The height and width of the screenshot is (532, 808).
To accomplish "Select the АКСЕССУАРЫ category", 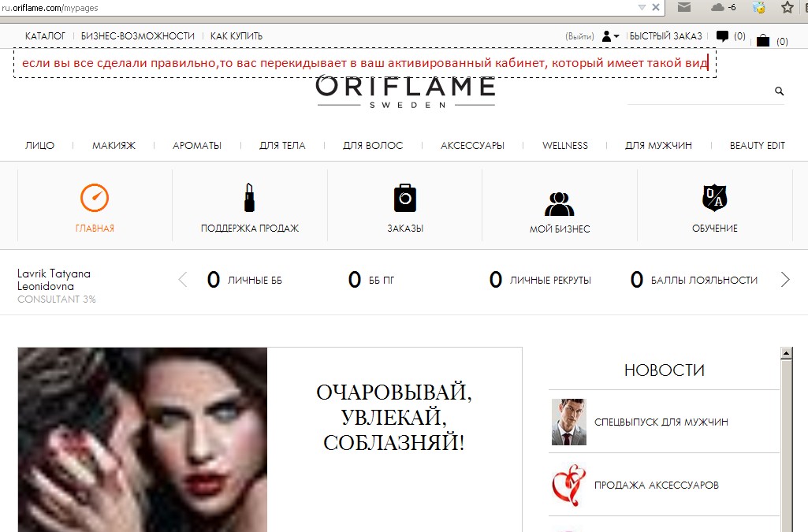I will 472,146.
